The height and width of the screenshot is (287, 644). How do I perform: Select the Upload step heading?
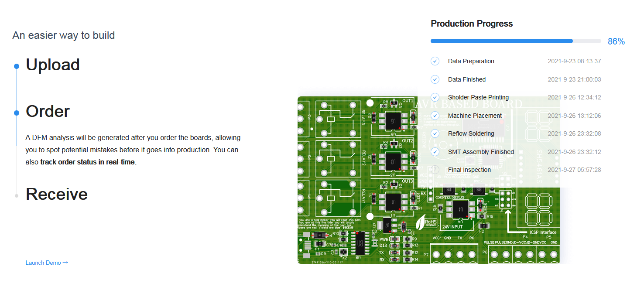53,65
